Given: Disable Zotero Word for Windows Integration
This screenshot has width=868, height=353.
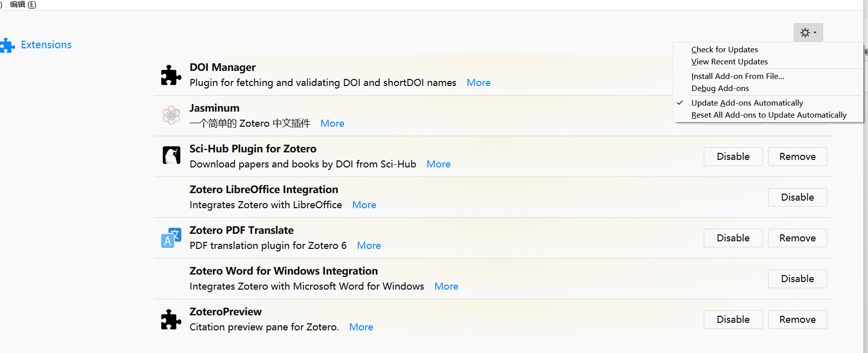Looking at the screenshot, I should 798,279.
